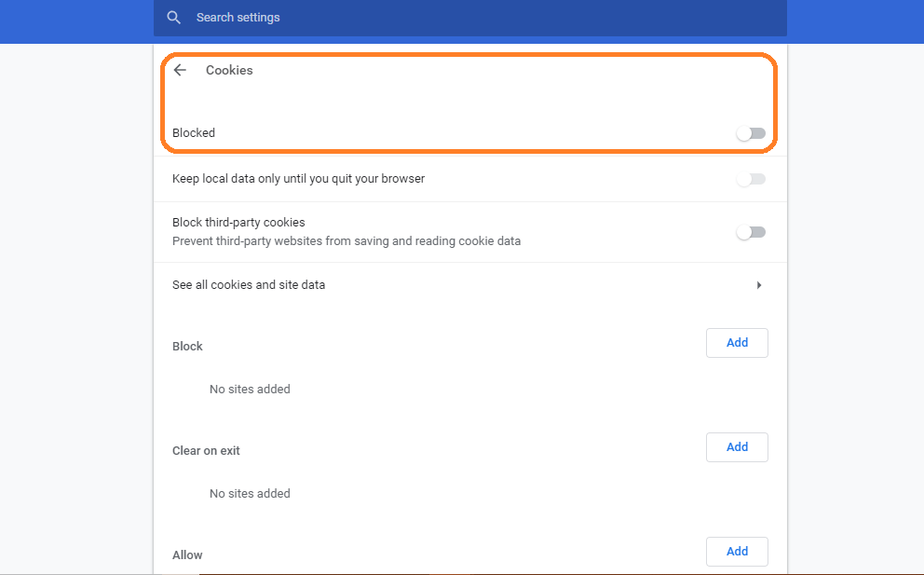924x575 pixels.
Task: Toggle the Blocked cookies switch
Action: click(x=751, y=133)
